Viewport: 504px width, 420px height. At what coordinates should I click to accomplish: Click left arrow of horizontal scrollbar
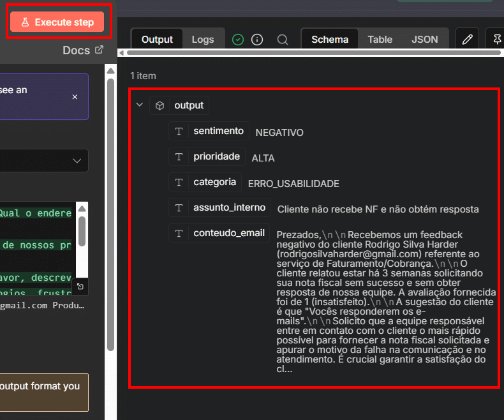tap(121, 53)
